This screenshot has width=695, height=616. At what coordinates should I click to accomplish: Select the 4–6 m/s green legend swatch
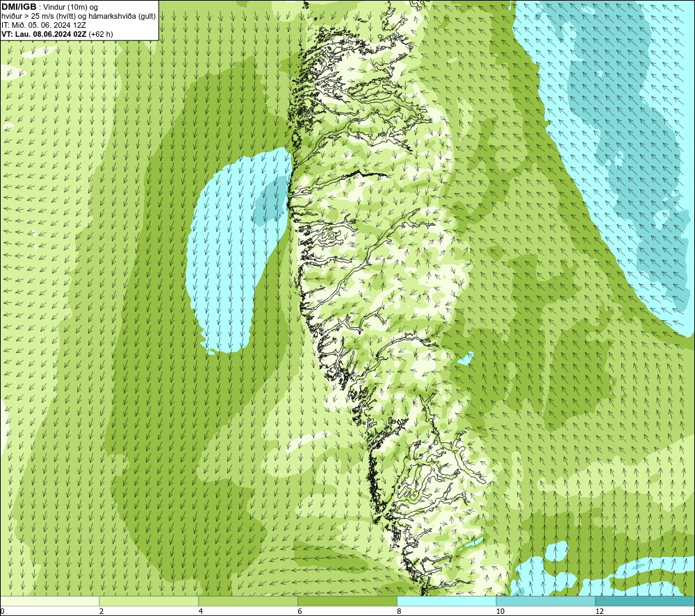tap(248, 601)
